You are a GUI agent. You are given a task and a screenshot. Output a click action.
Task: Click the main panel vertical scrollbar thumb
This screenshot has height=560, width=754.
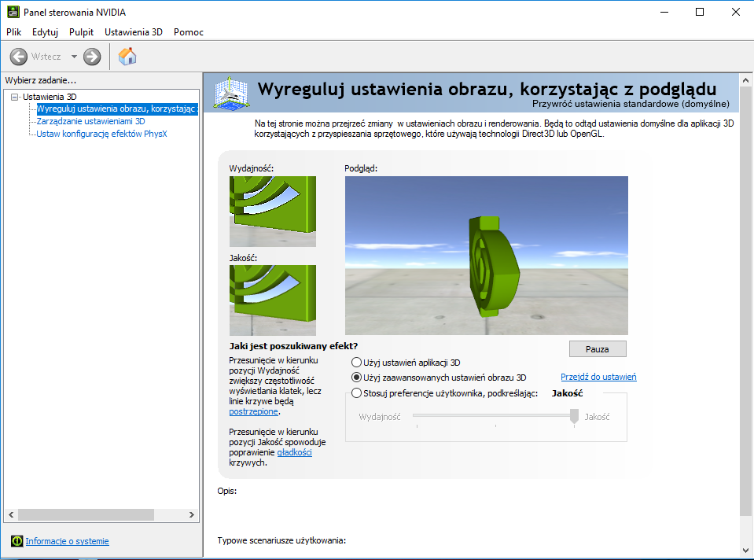[x=746, y=302]
